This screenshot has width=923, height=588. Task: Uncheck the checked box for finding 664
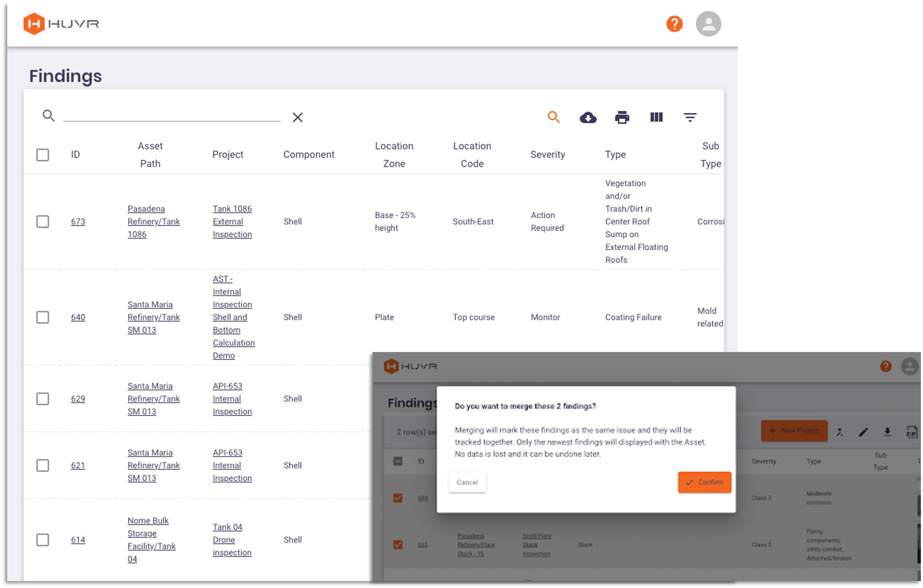[x=398, y=498]
